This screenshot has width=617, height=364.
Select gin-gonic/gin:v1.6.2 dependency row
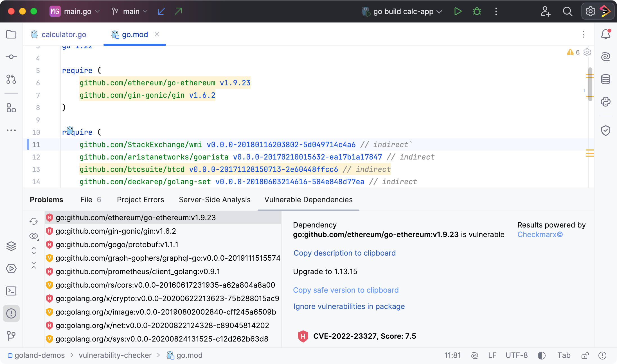163,231
